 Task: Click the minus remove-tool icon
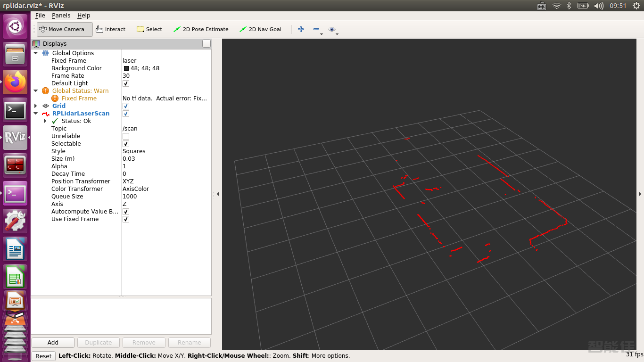click(316, 29)
